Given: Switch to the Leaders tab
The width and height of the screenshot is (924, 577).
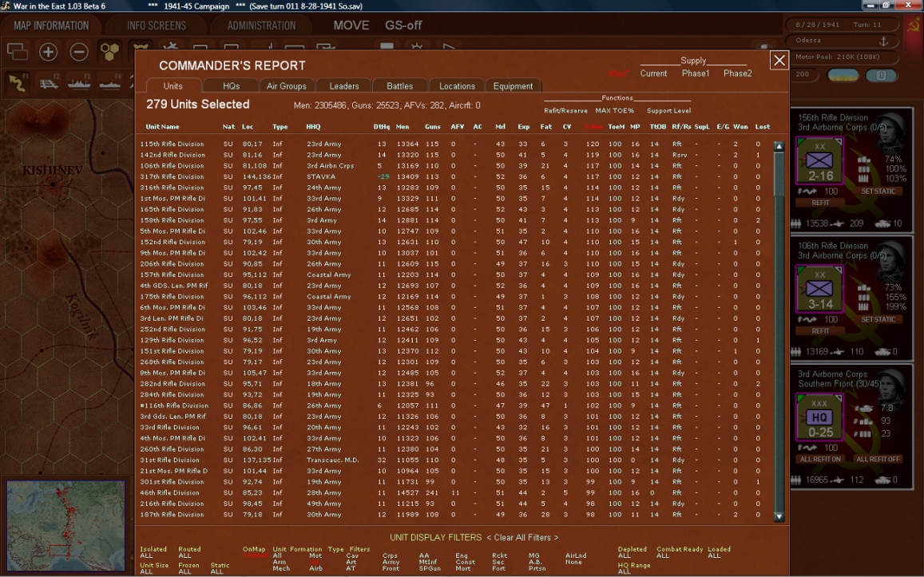Looking at the screenshot, I should tap(344, 86).
